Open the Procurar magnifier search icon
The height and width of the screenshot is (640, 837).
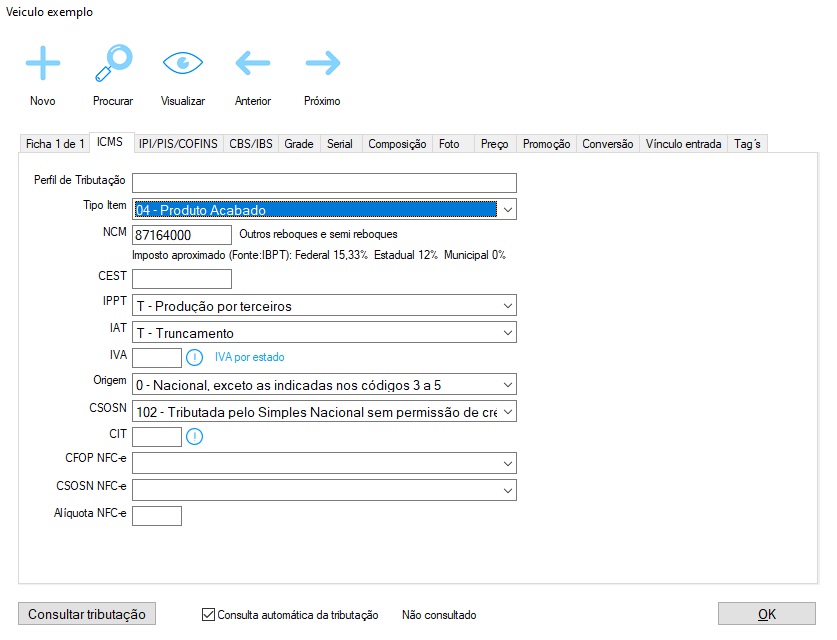tap(112, 64)
